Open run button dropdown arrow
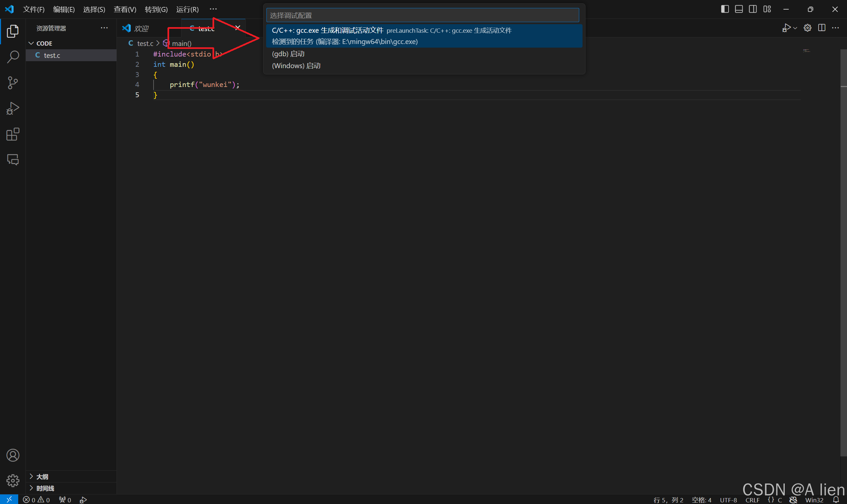847x504 pixels. tap(795, 28)
